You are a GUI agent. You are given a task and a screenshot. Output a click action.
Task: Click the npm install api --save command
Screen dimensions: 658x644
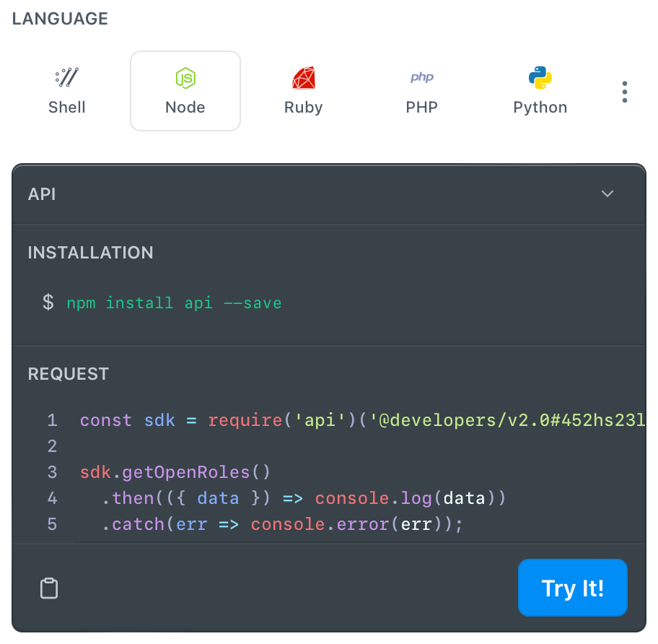point(174,303)
